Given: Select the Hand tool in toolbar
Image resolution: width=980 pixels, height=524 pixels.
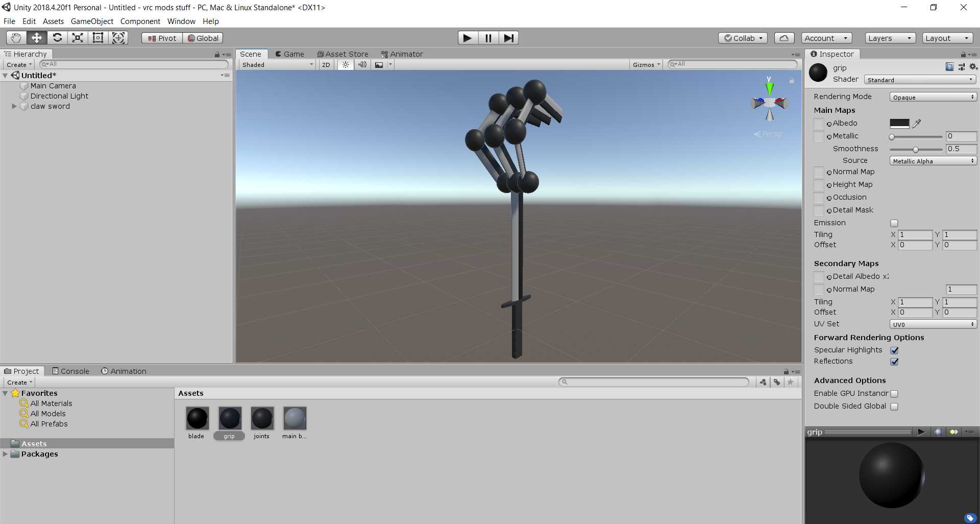Looking at the screenshot, I should (16, 38).
